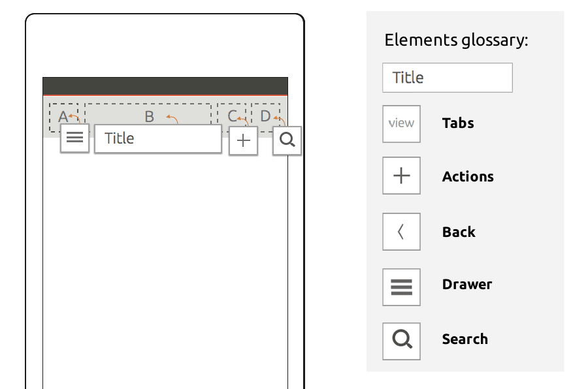
Task: Click the 'Drawer' label text
Action: pyautogui.click(x=467, y=285)
